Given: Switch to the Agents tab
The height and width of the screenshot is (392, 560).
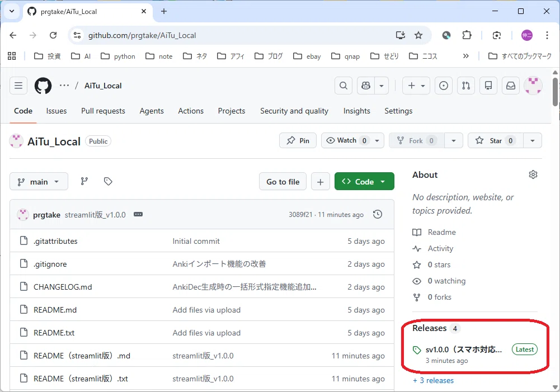Looking at the screenshot, I should pyautogui.click(x=152, y=111).
